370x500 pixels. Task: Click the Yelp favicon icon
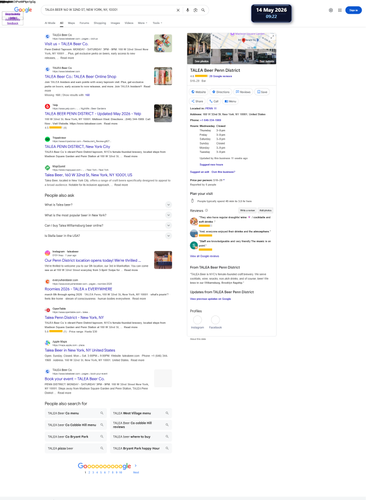[x=47, y=106]
